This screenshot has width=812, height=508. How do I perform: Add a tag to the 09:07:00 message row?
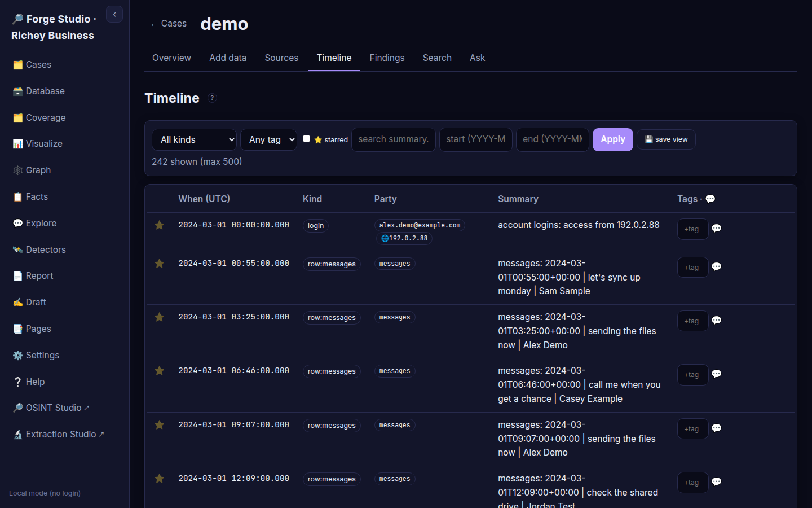692,429
